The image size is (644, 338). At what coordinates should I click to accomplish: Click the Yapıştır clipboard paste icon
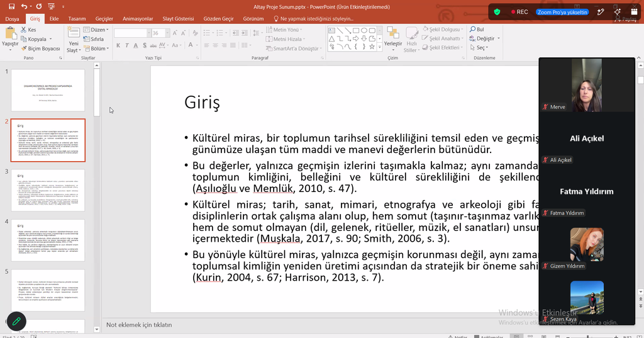click(10, 34)
